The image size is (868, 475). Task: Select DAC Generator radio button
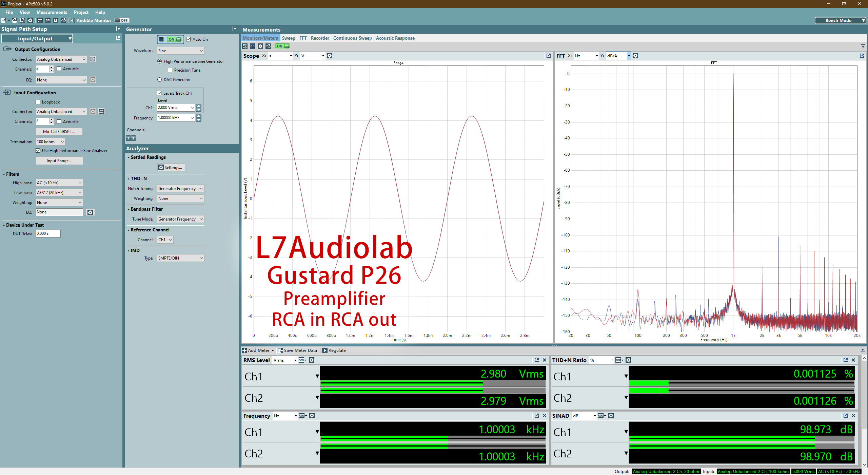[x=160, y=80]
